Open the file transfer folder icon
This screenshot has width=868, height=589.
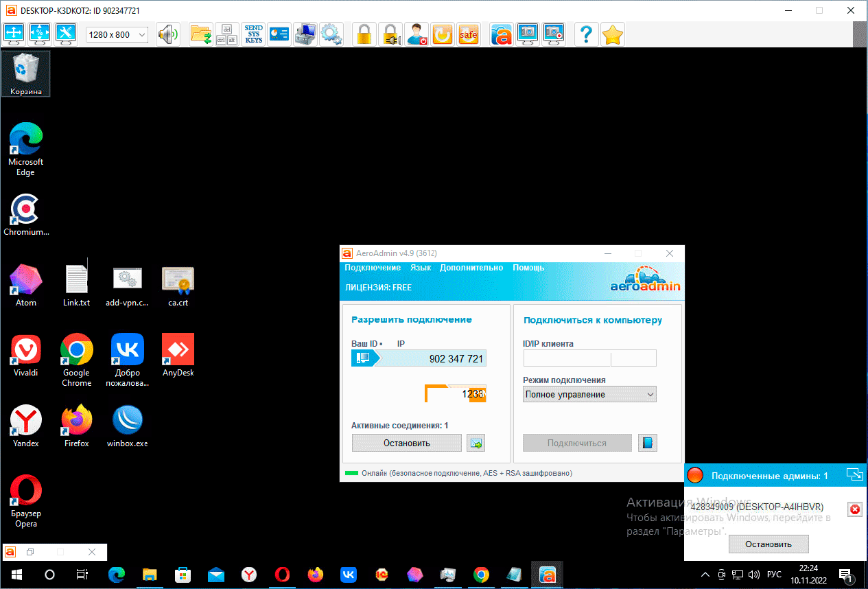(201, 34)
